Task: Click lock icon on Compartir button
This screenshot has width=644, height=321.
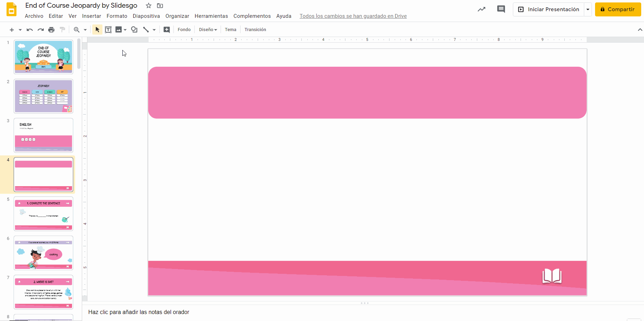Action: (x=602, y=9)
